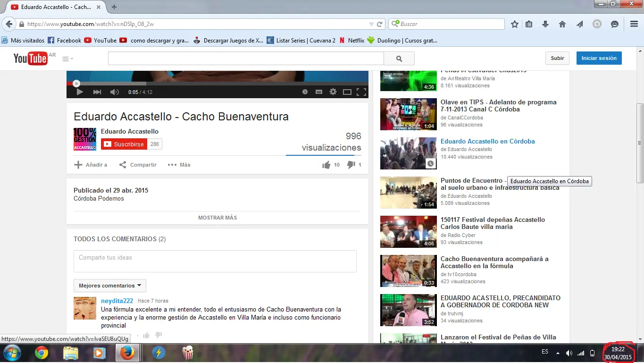Open Firefox downloads arrow

(545, 24)
